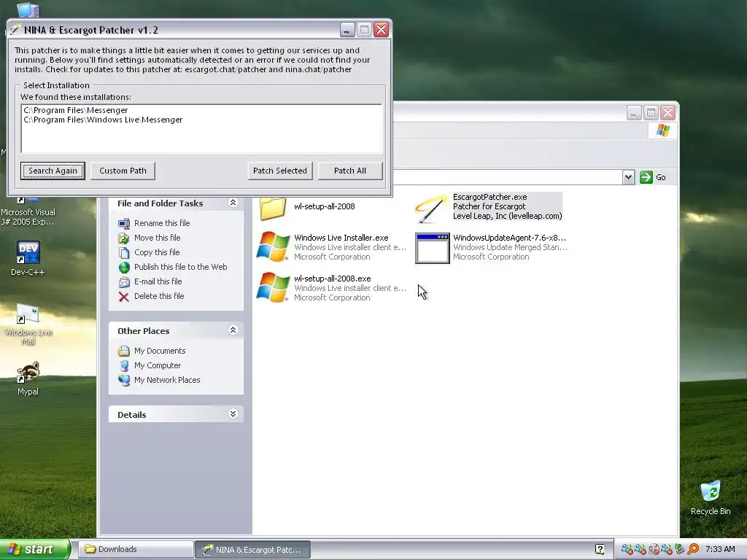Click NINA & Escargot Patcher taskbar button

(x=253, y=550)
